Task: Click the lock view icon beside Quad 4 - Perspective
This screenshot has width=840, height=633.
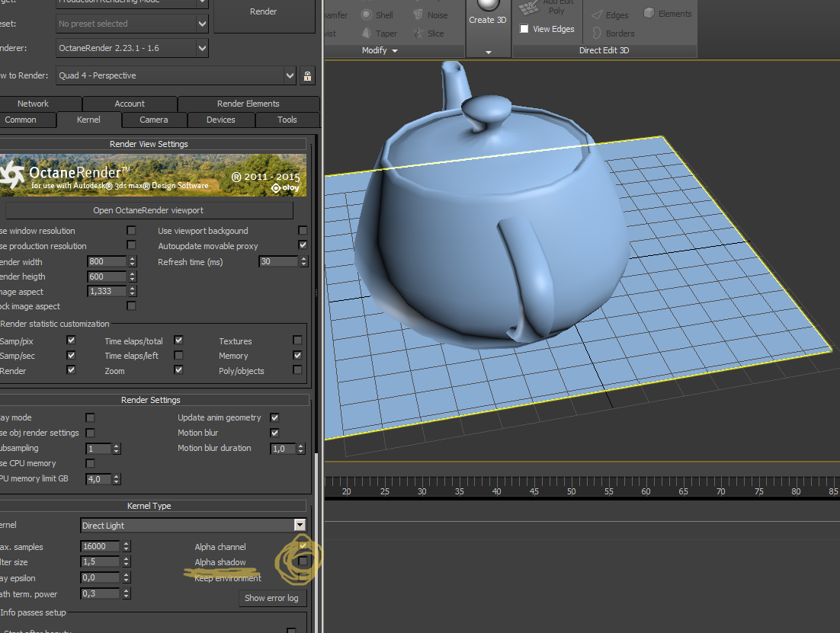Action: 307,75
